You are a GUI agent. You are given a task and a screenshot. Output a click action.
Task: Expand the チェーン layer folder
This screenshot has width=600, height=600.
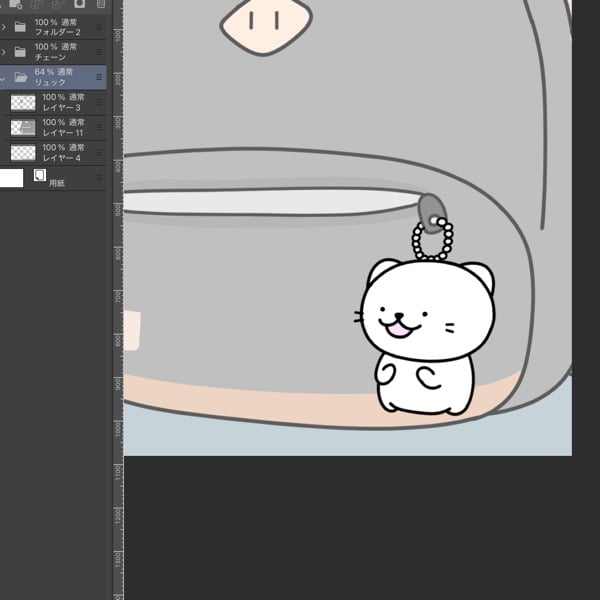[x=4, y=52]
